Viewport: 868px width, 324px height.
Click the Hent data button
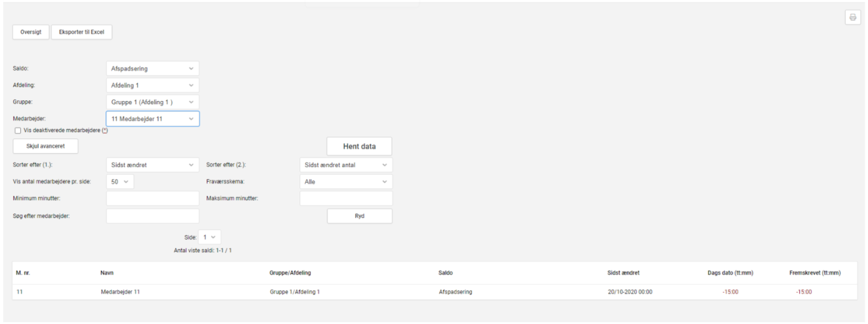click(x=359, y=146)
